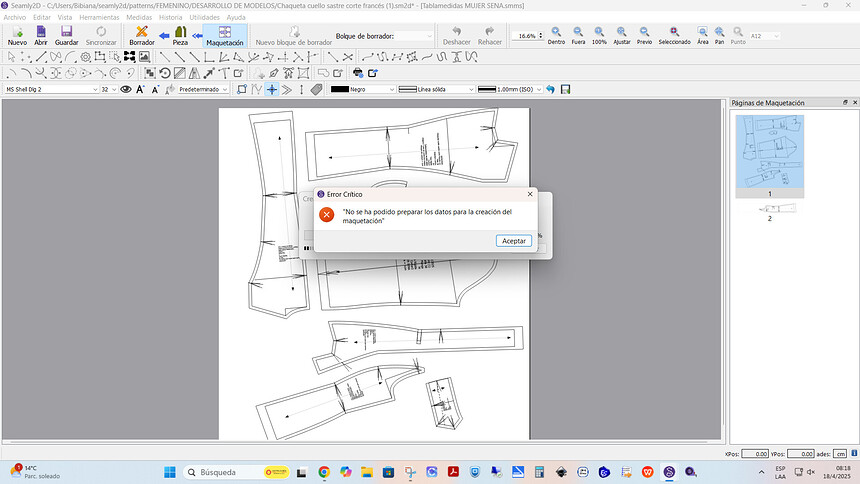Return to the Previo zoom level

tap(644, 36)
